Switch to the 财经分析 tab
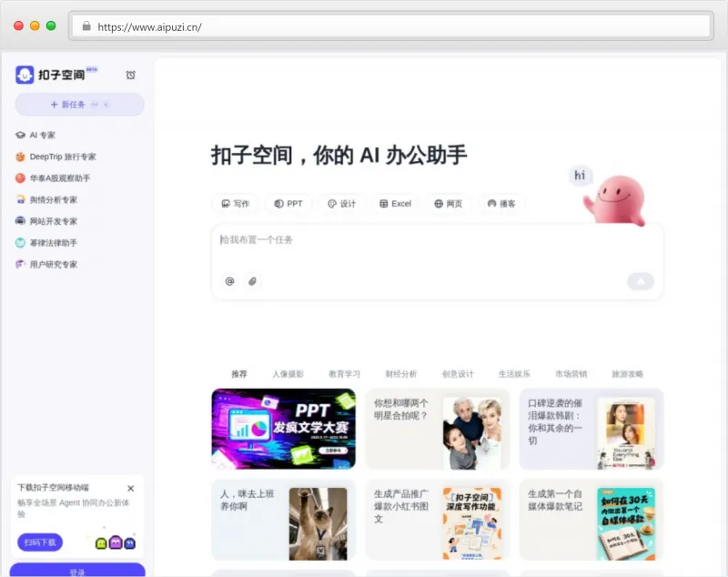This screenshot has height=577, width=728. click(x=400, y=374)
